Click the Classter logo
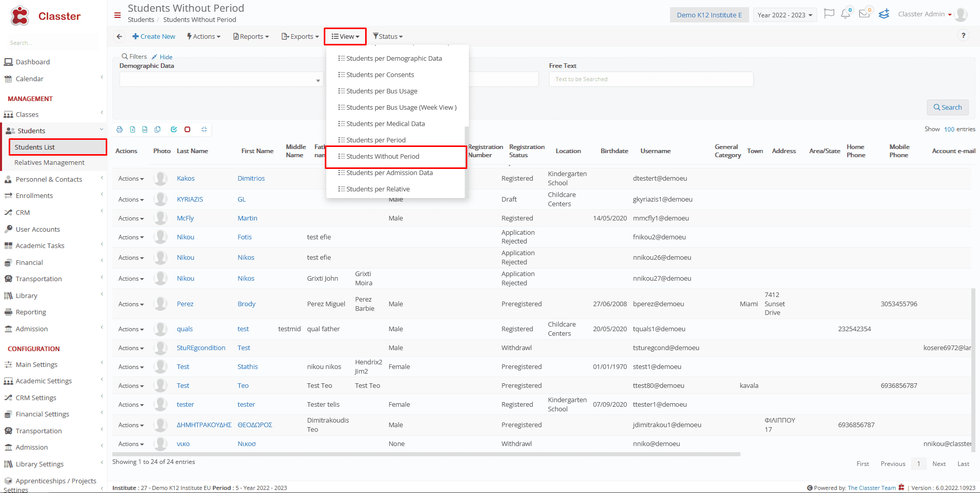 click(45, 16)
